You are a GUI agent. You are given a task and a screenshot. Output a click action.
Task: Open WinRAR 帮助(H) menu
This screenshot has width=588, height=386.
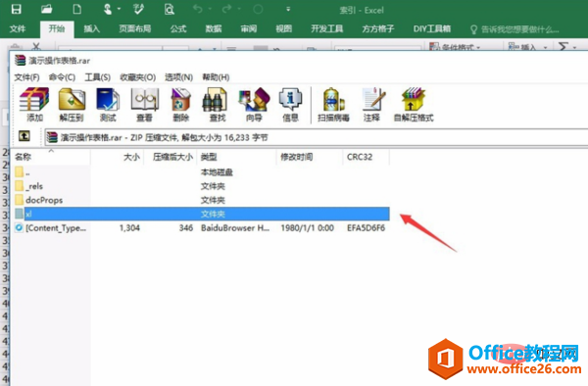[x=216, y=77]
